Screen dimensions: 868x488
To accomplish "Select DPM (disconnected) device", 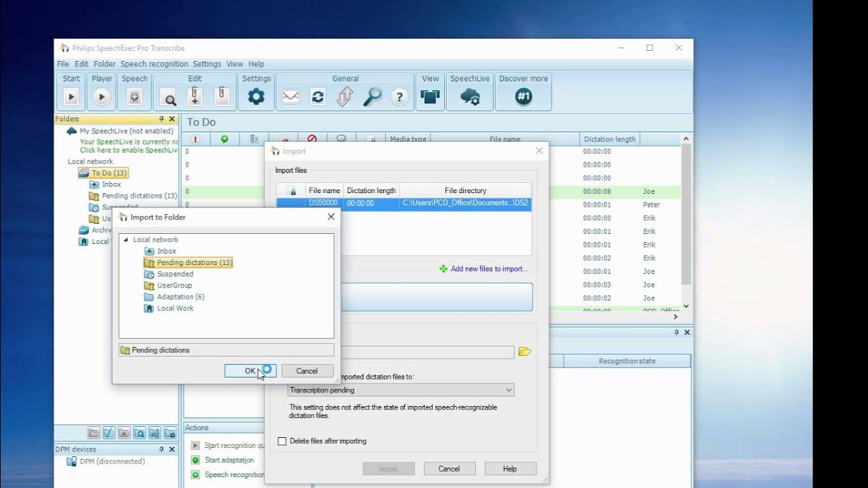I will [106, 462].
